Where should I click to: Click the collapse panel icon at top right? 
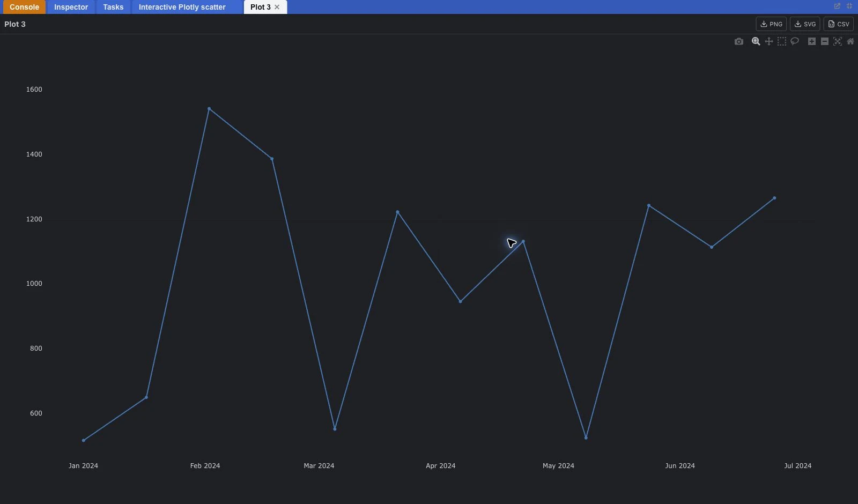[x=849, y=6]
